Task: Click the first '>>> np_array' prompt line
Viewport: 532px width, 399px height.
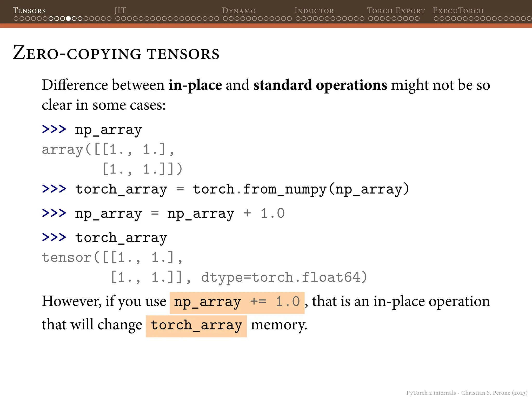Action: (x=92, y=130)
